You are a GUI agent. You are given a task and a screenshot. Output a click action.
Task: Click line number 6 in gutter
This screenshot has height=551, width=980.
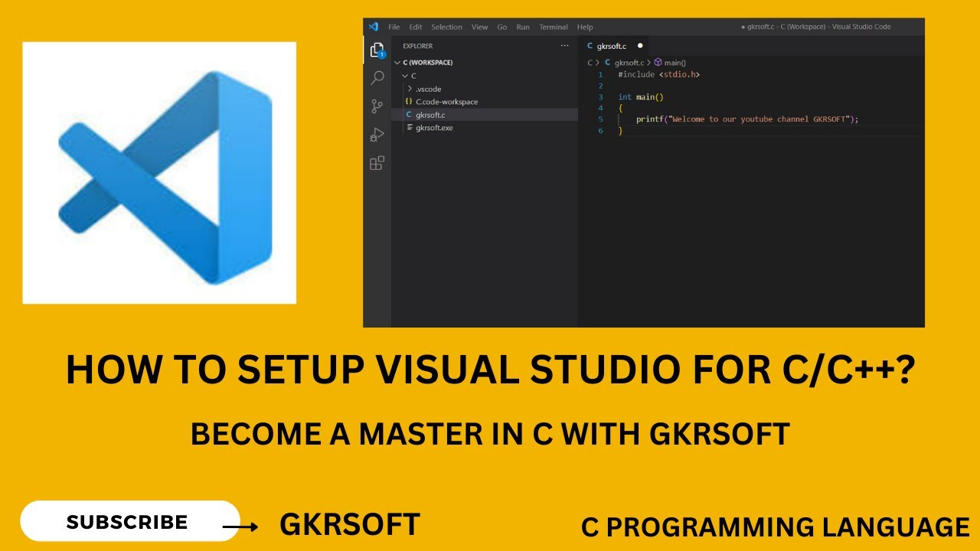[x=601, y=131]
